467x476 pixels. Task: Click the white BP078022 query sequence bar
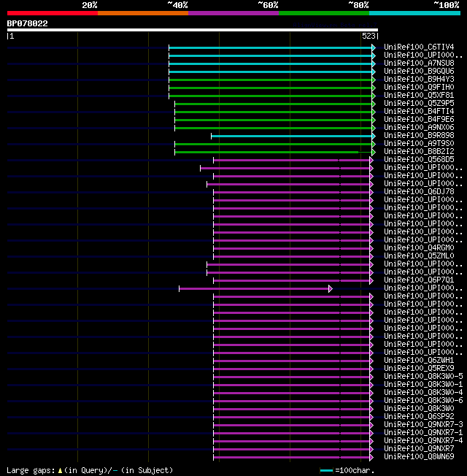pyautogui.click(x=193, y=30)
